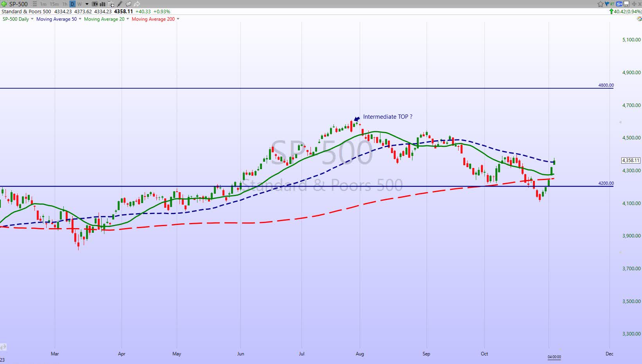Screen dimensions: 642x364
Task: Switch to the 1h timeframe
Action: pyautogui.click(x=64, y=4)
